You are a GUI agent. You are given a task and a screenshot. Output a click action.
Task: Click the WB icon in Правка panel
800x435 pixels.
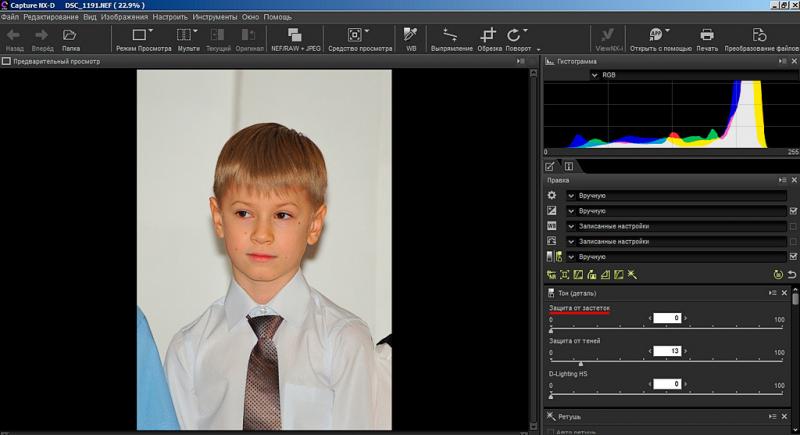(552, 226)
